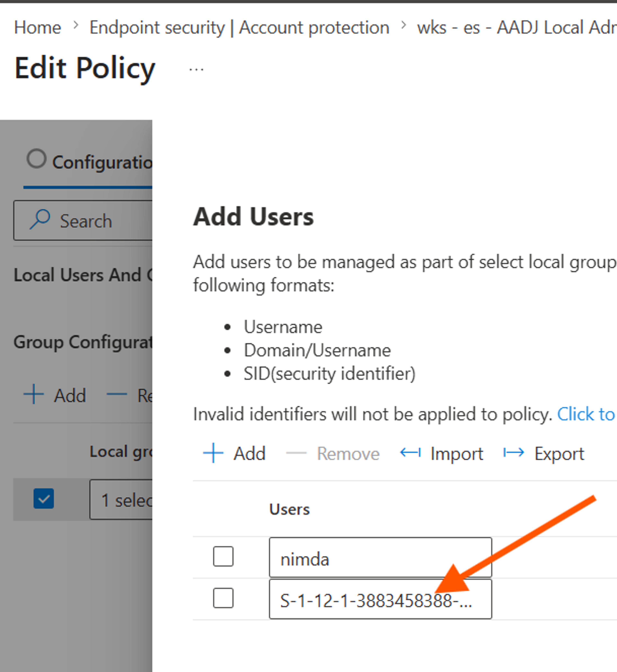Image resolution: width=617 pixels, height=672 pixels.
Task: Click the Configuration tab step circle
Action: (36, 158)
